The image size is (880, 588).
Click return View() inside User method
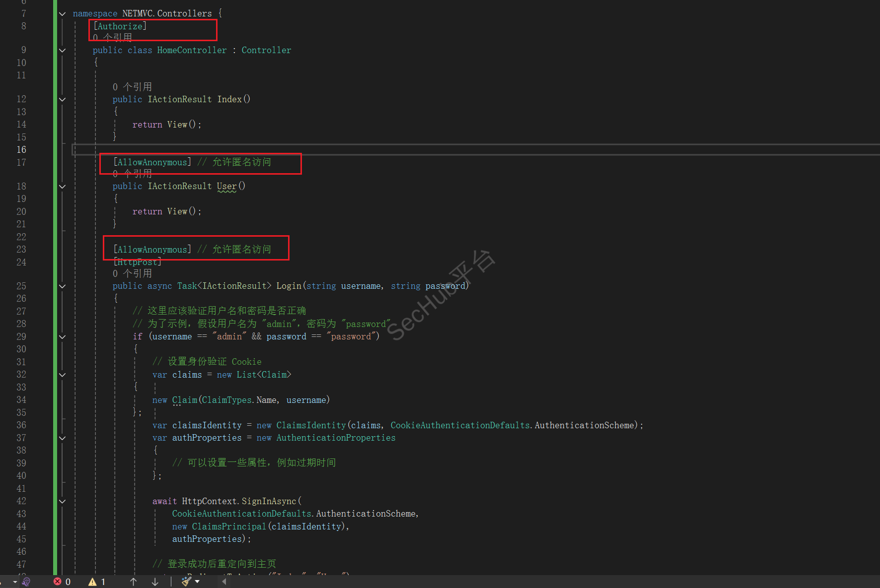[x=167, y=211]
